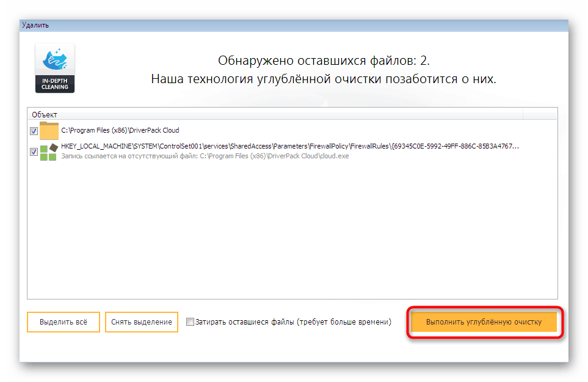
Task: Click the 'Удалить' window title
Action: pyautogui.click(x=35, y=25)
